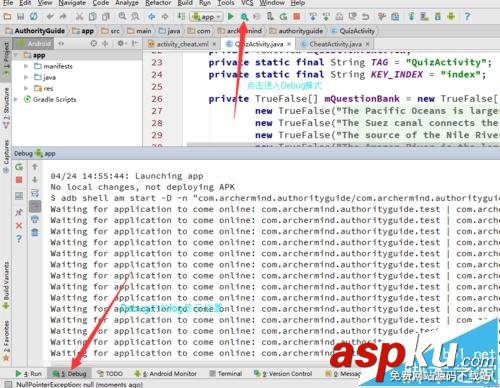Click the Copy toolbar icon

92,16
